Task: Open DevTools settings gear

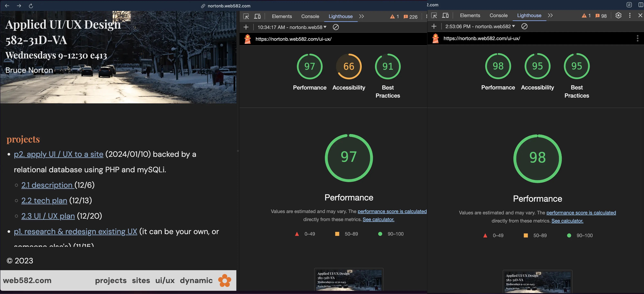Action: 618,15
